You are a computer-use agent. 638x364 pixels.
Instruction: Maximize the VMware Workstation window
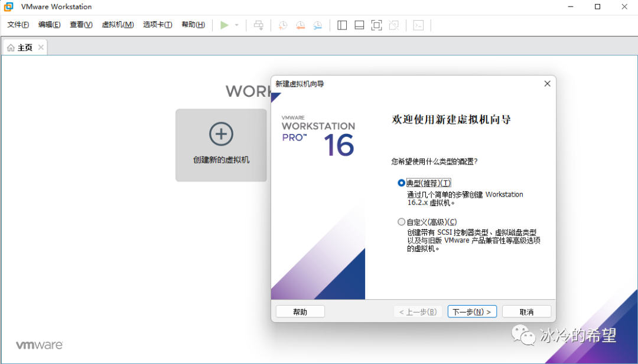point(597,7)
